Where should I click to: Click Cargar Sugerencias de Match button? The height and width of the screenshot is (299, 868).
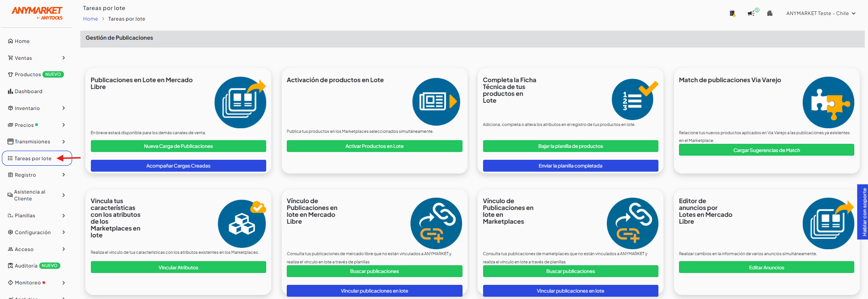coord(767,150)
